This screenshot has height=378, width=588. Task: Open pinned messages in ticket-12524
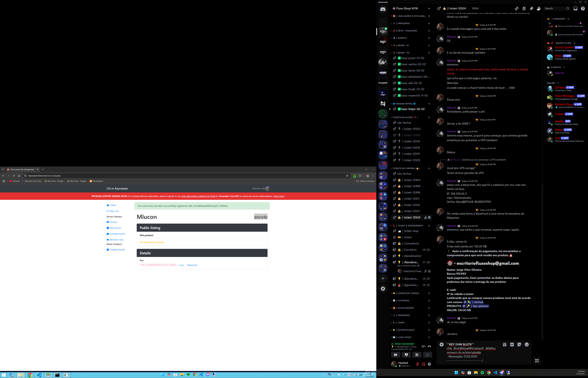(x=531, y=8)
